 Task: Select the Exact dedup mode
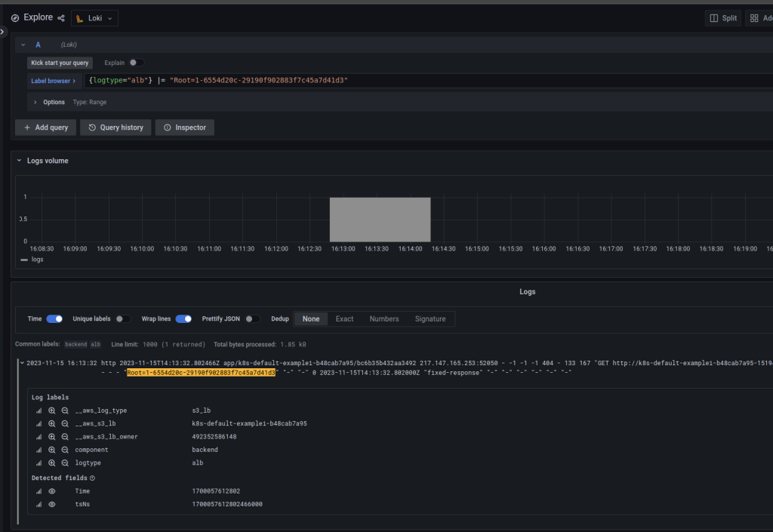(x=344, y=318)
